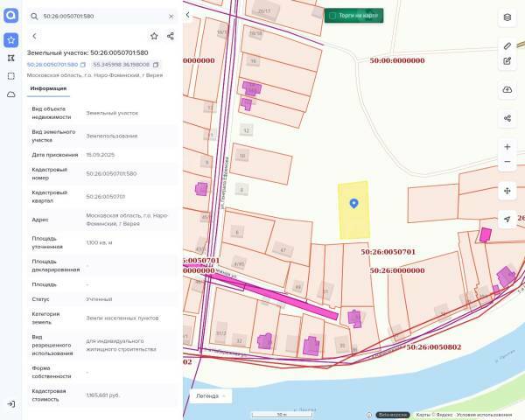This screenshot has width=525, height=420.
Task: Zoom in on the map
Action: [507, 146]
